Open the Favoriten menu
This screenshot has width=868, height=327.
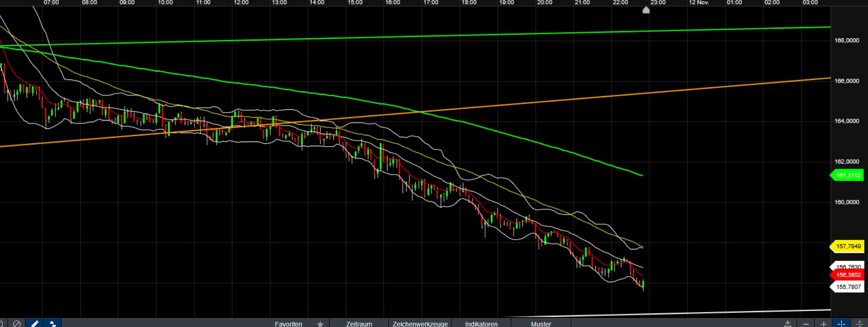pos(288,324)
